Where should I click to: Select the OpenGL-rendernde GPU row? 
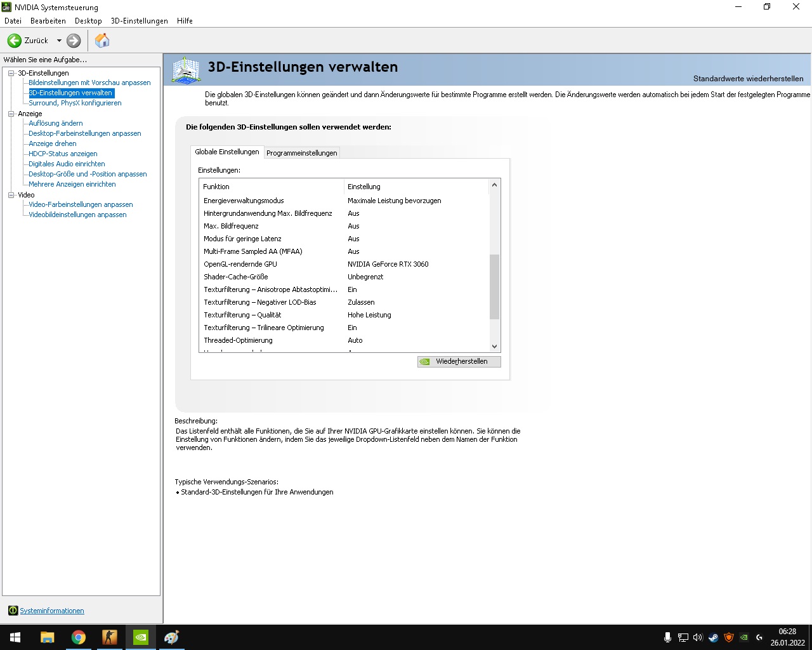click(344, 264)
